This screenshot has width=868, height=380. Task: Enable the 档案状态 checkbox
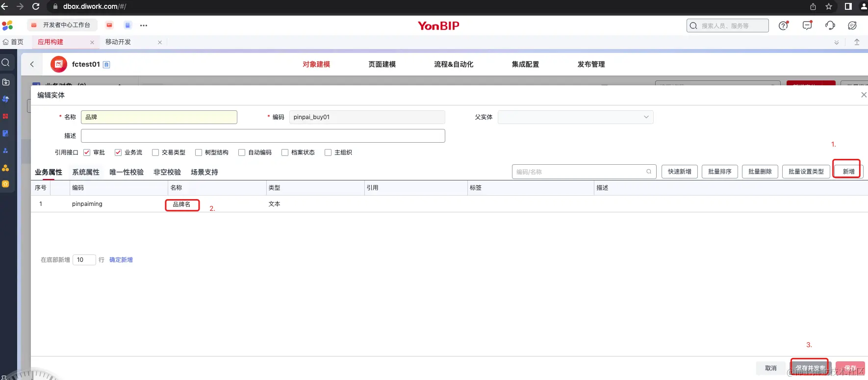point(285,152)
